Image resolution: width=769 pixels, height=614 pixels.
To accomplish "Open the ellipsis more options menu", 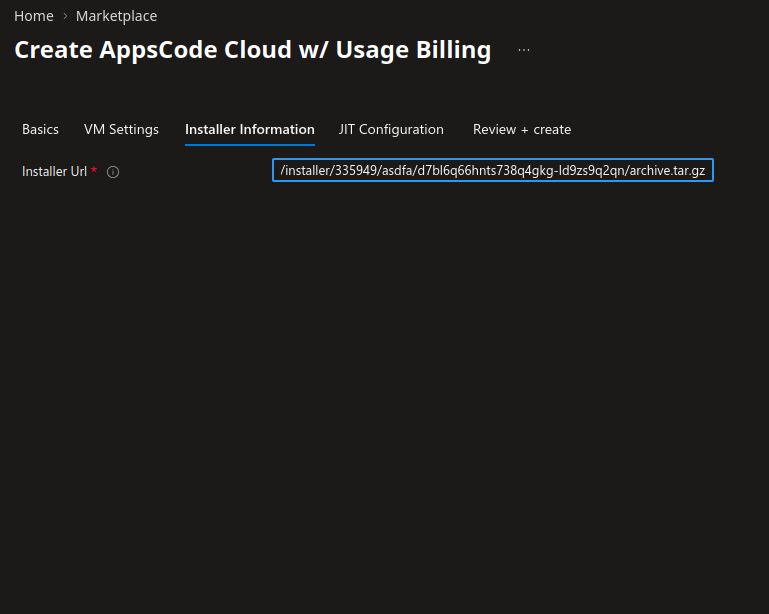I will tap(524, 50).
